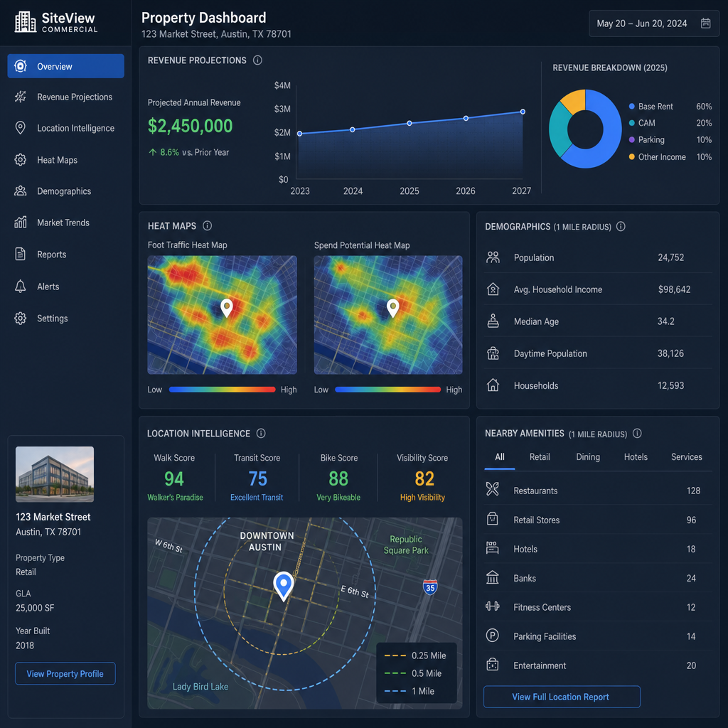Click the $2,450,000 projected revenue figure
This screenshot has height=728, width=728.
point(190,126)
